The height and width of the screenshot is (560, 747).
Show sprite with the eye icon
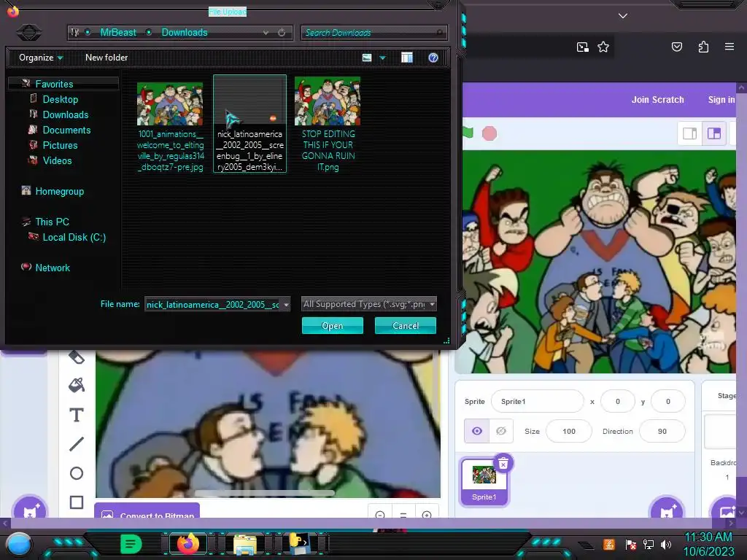[476, 431]
